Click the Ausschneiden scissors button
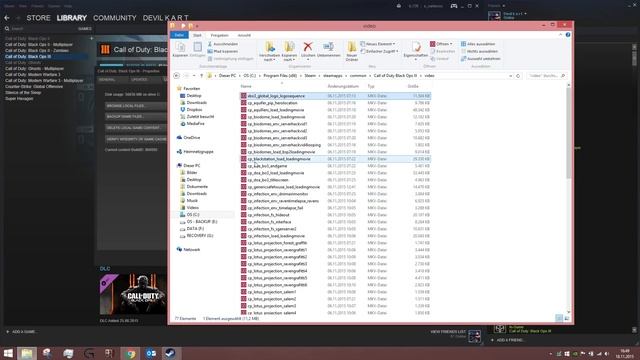Viewport: 640px width, 360px height. pyautogui.click(x=223, y=44)
